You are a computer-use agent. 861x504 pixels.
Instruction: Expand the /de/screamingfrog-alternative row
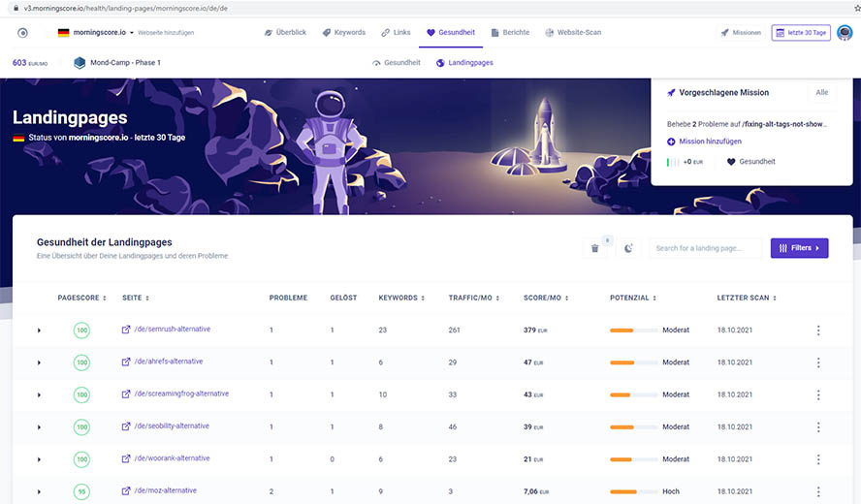[x=39, y=395]
